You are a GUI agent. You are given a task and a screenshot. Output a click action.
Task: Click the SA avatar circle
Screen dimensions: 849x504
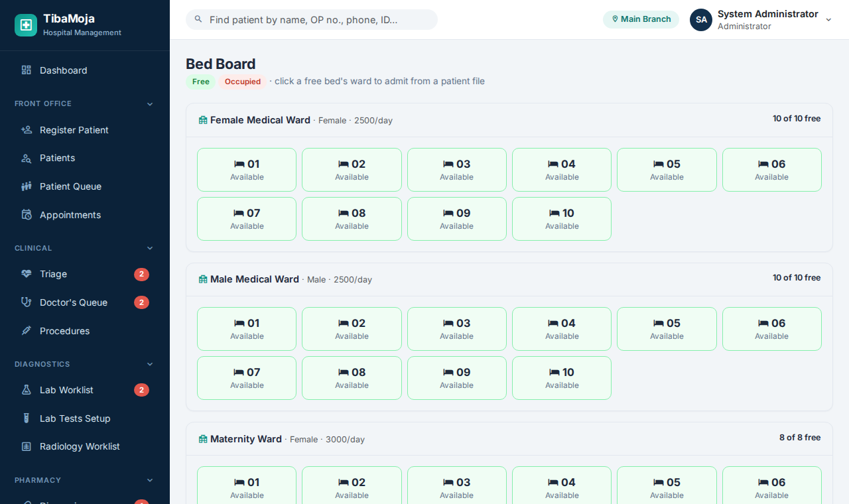(x=701, y=20)
